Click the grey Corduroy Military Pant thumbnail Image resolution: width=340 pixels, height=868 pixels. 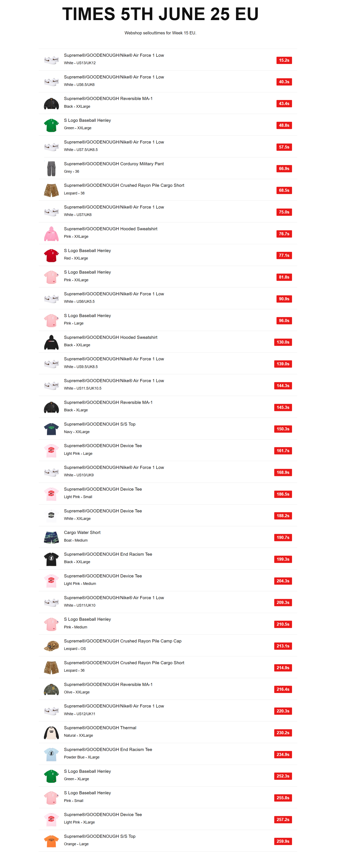51,169
